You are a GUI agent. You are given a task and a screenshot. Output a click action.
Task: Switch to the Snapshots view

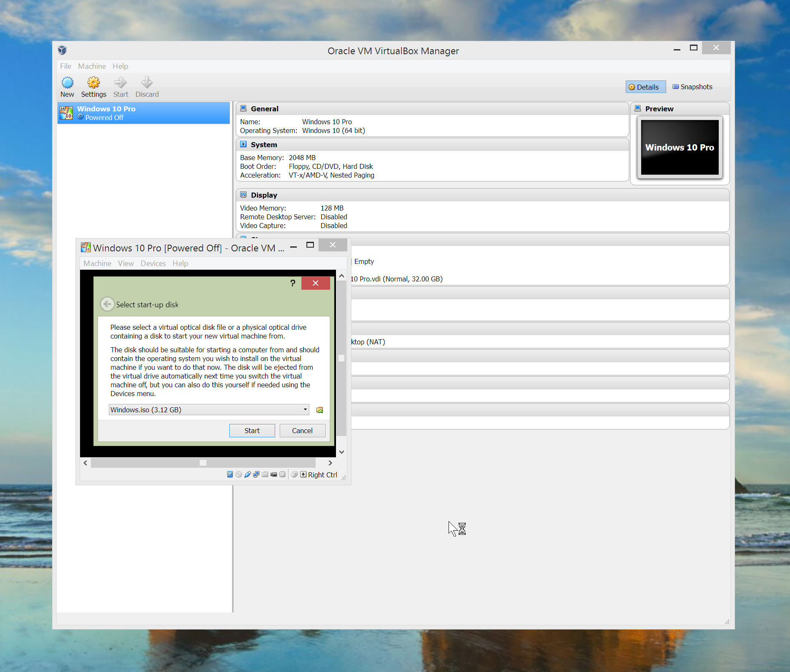coord(692,87)
